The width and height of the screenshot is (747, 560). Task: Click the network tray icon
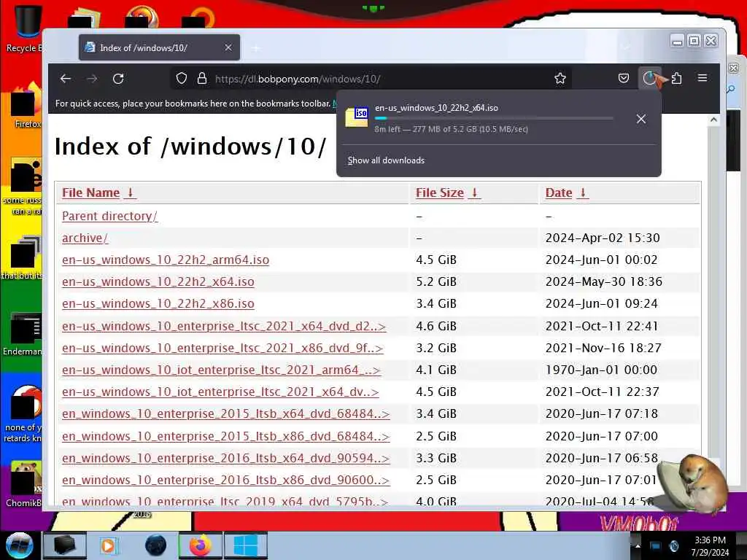click(656, 545)
